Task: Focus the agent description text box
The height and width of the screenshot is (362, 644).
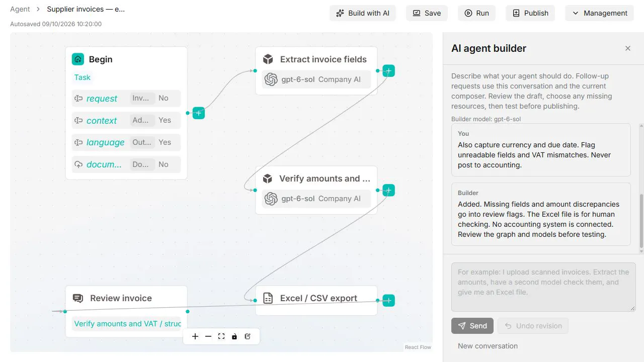Action: coord(543,287)
